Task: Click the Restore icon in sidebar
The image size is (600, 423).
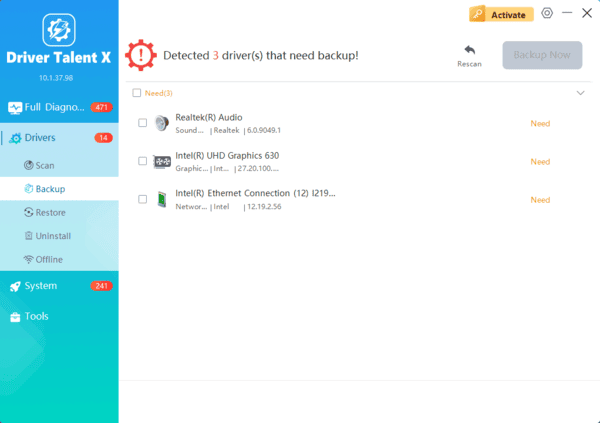Action: pyautogui.click(x=28, y=212)
